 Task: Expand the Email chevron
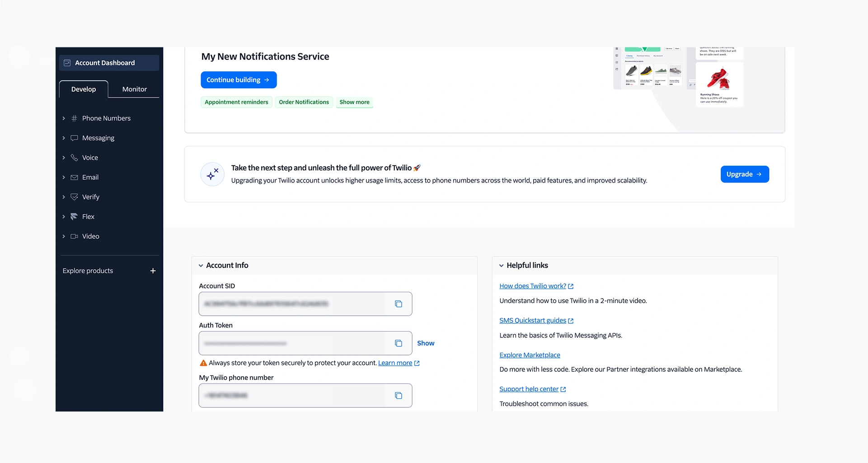64,177
